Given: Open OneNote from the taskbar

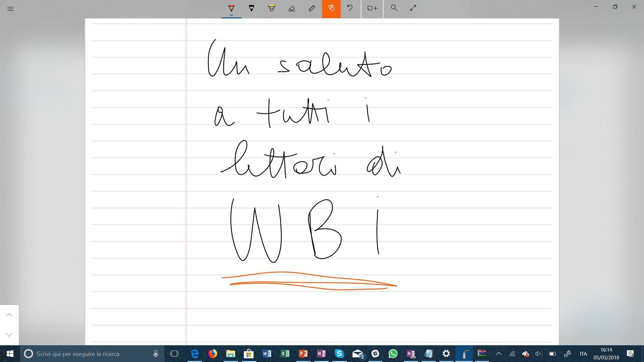Looking at the screenshot, I should tap(321, 354).
